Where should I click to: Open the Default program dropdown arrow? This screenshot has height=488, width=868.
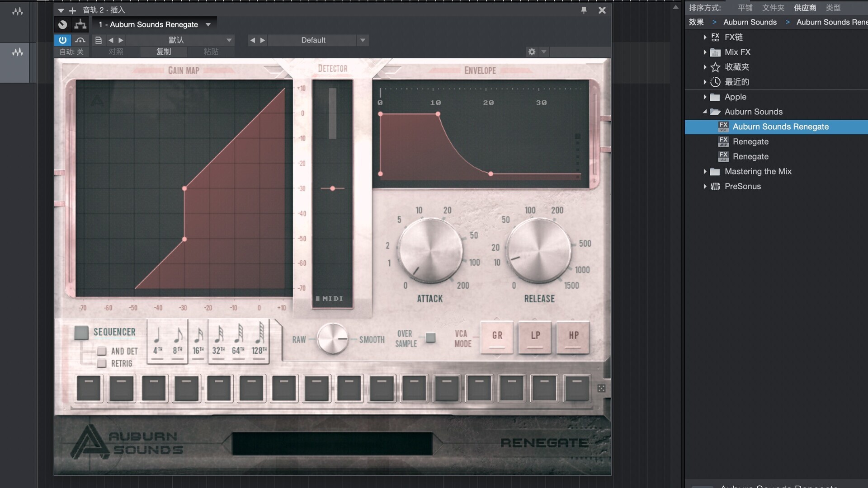click(363, 40)
